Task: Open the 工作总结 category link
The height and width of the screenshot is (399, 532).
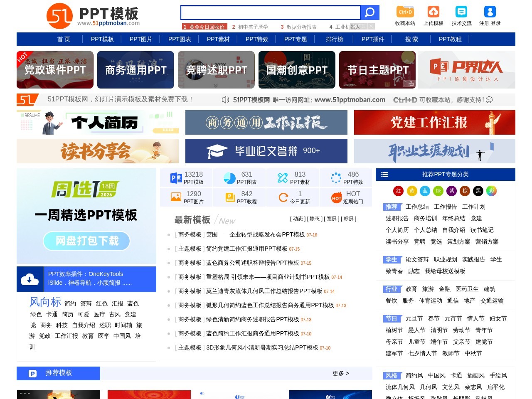Action: pos(417,207)
